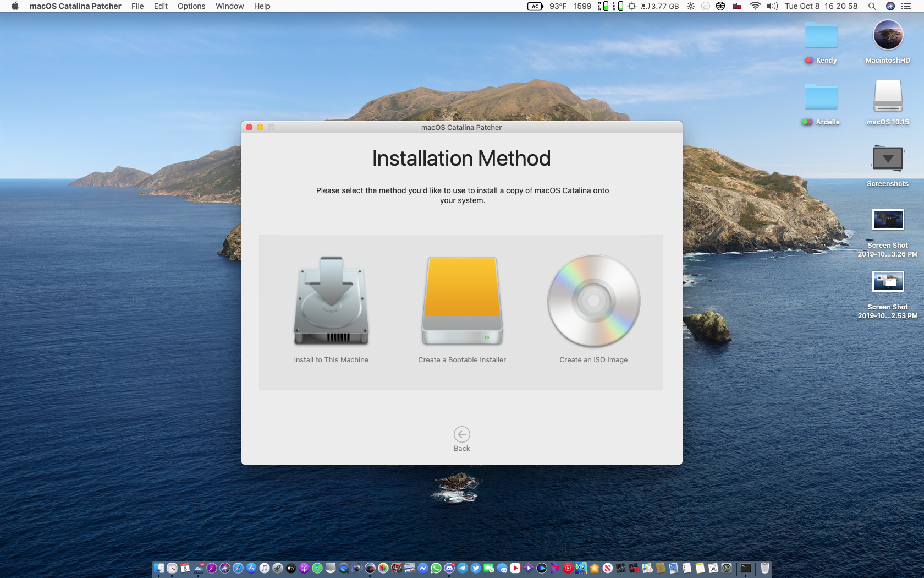Open Siri from the Dock
Image resolution: width=924 pixels, height=578 pixels.
click(225, 568)
